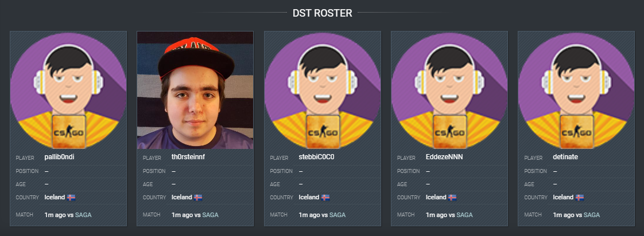
Task: Select the pallib0ndi player name
Action: click(59, 157)
